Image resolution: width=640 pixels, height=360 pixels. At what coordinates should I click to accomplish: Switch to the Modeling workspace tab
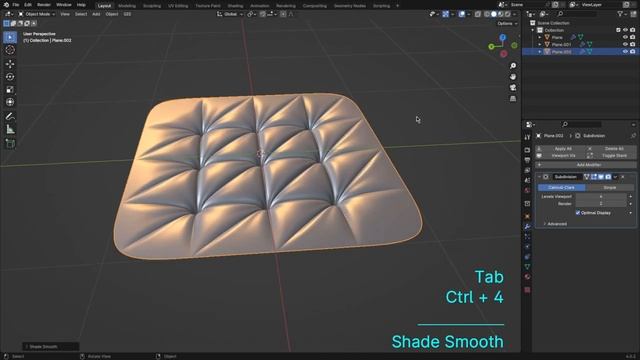(x=127, y=6)
